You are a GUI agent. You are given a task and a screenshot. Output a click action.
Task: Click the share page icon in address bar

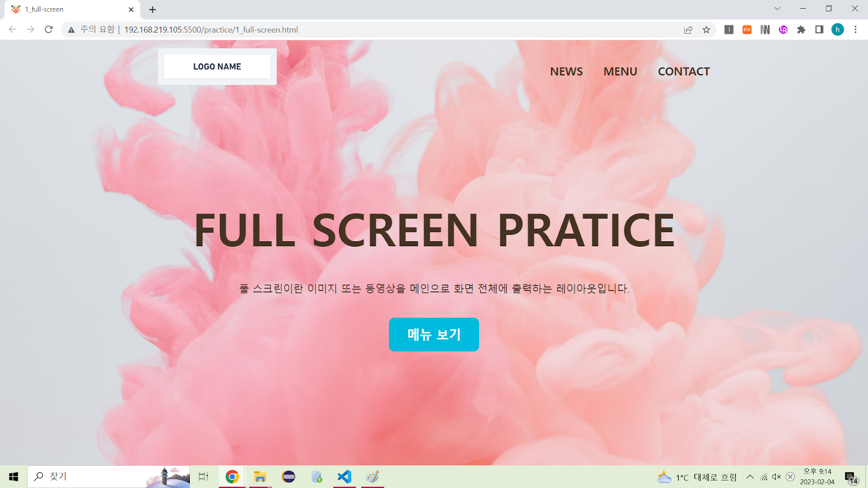point(688,30)
